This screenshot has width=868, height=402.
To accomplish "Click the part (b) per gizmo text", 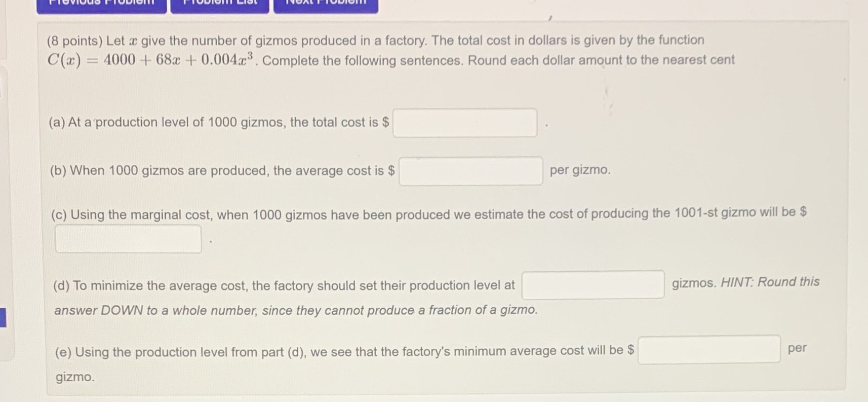I will (x=579, y=170).
